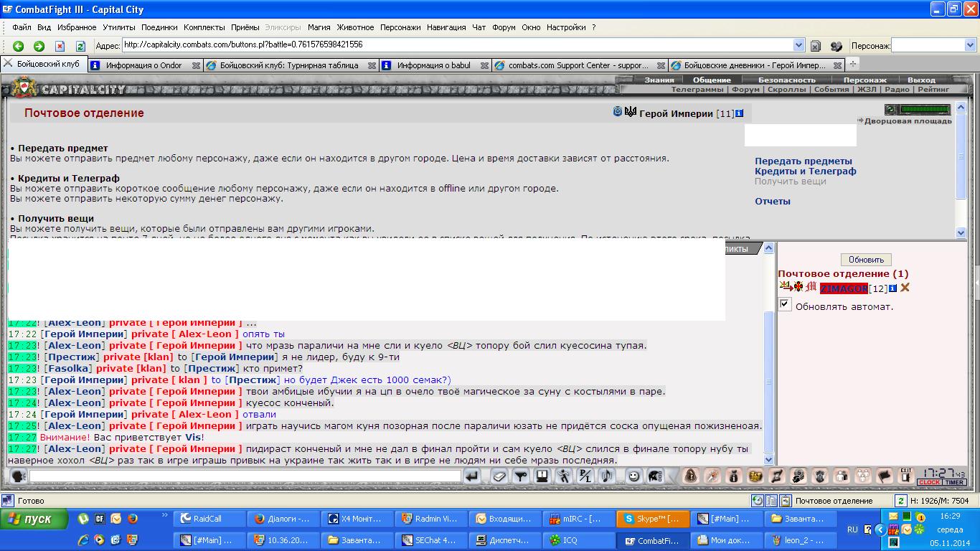Viewport: 980px width, 551px height.
Task: Click the floppy disk save-chat icon
Action: coord(543,476)
